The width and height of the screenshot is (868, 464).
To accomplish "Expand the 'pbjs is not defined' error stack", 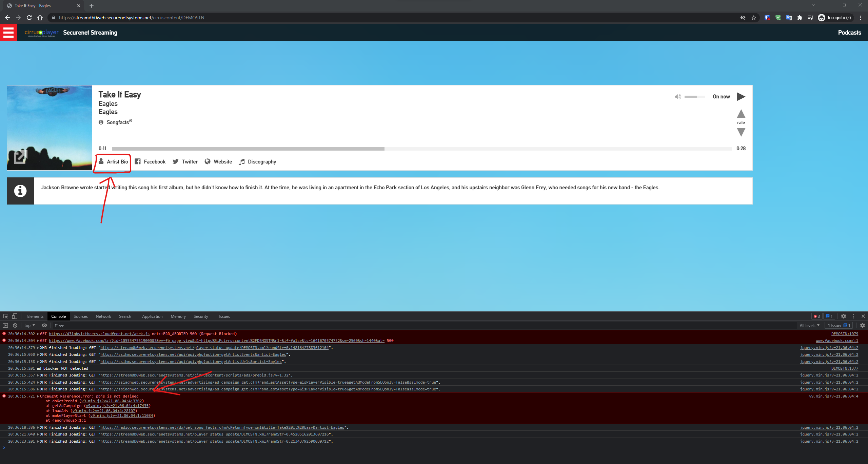I will click(x=38, y=396).
